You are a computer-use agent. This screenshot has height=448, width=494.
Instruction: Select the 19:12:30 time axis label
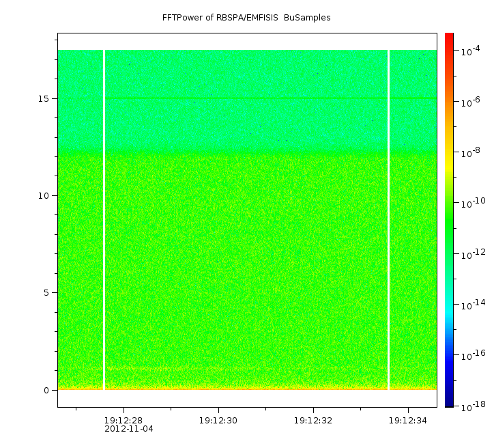click(218, 420)
